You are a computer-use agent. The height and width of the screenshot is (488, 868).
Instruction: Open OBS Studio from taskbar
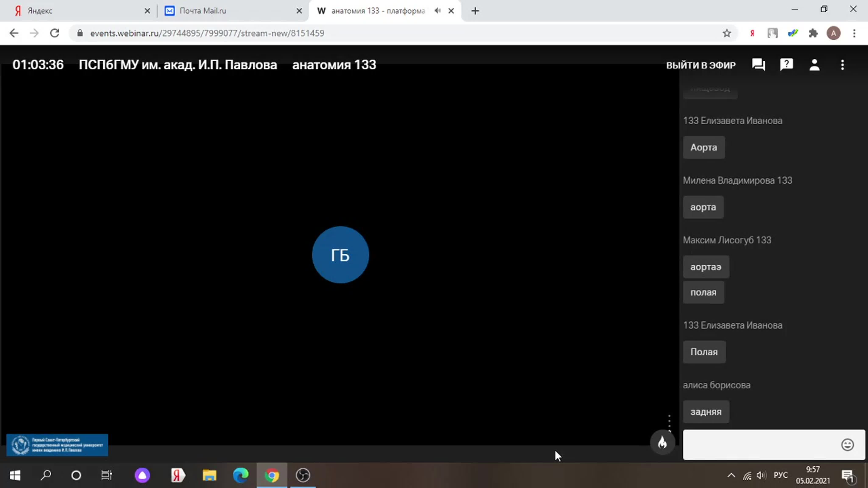(303, 475)
